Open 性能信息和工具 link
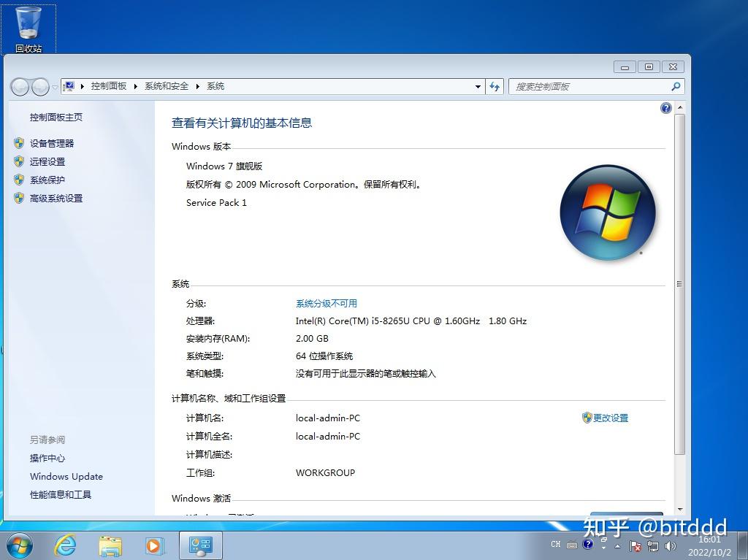Screen dimensions: 748x560 point(61,495)
